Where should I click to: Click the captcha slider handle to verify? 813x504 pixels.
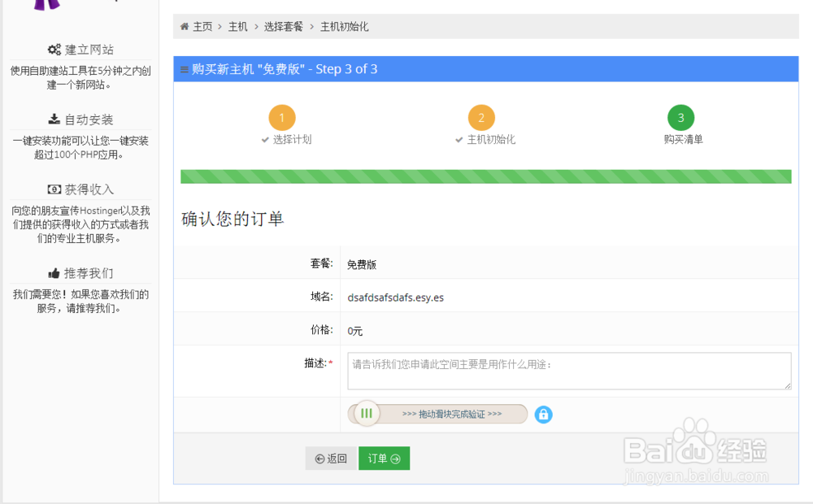[x=365, y=413]
